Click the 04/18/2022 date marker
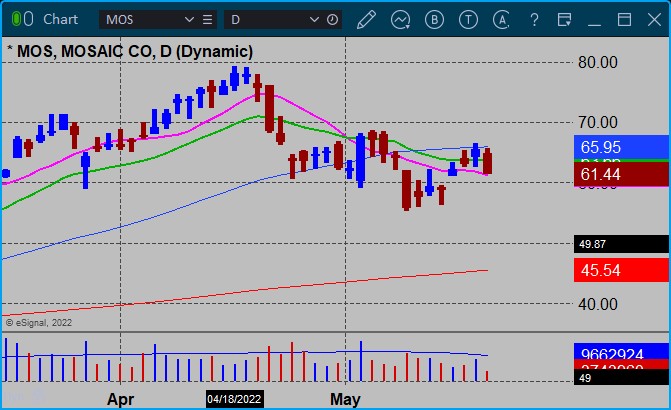 coord(235,399)
